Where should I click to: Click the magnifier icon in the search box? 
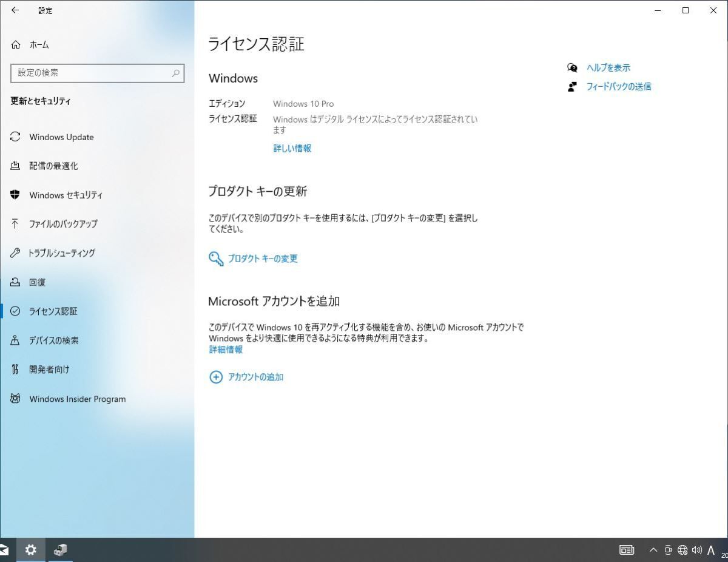[x=175, y=73]
